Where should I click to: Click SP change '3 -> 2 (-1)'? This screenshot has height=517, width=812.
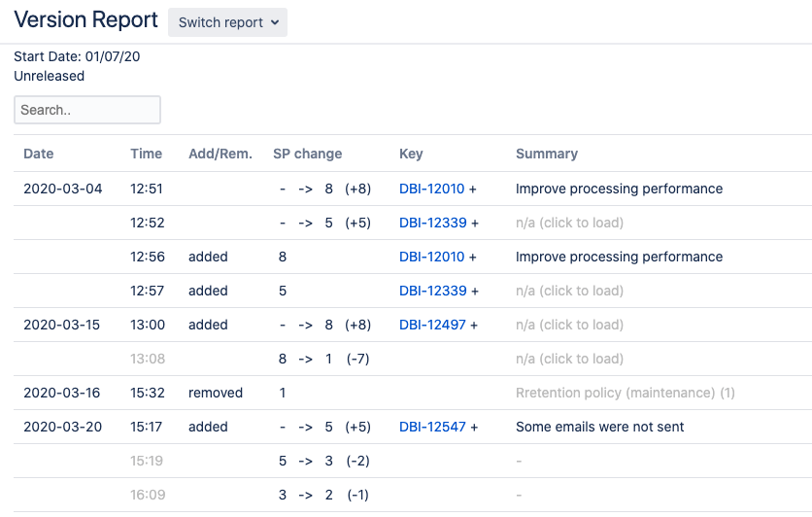323,495
